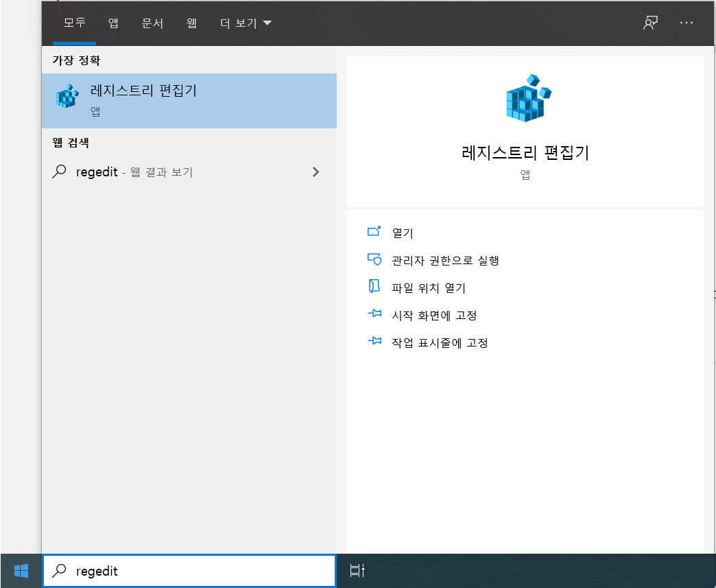Select the 웹 search tab
The image size is (716, 588).
(x=191, y=23)
